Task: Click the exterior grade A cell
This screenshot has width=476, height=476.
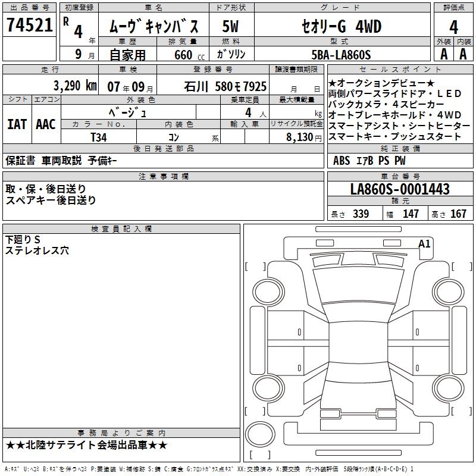Action: click(443, 54)
